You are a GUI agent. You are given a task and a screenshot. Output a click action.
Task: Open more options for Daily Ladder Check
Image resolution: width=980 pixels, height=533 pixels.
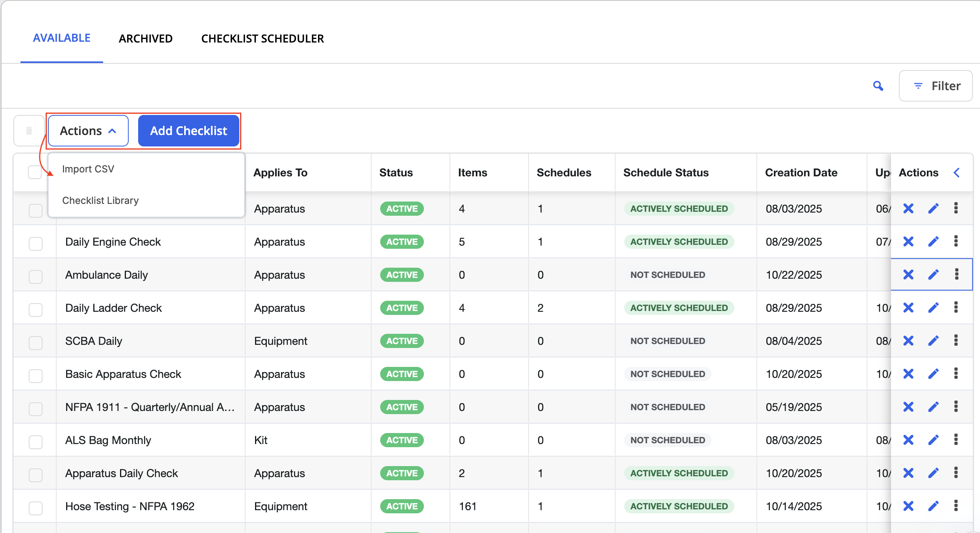(x=956, y=307)
